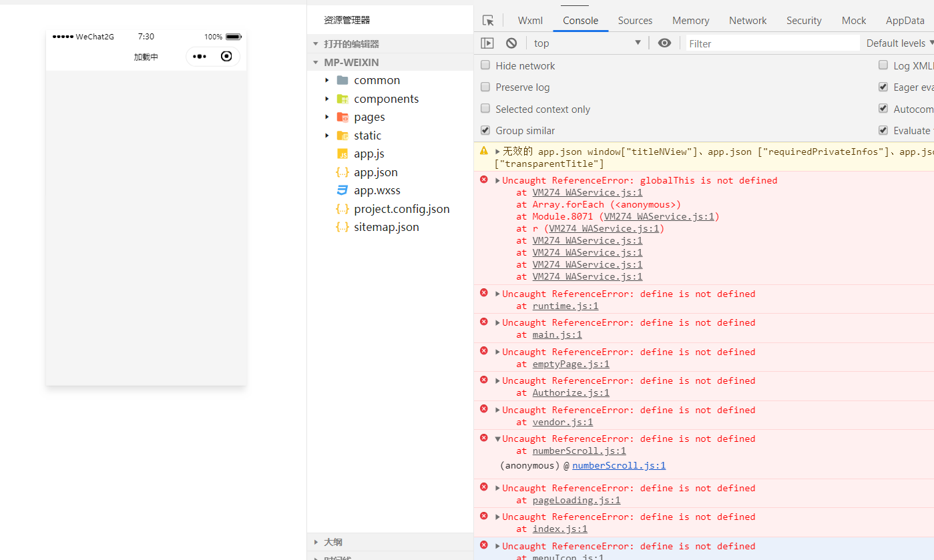
Task: Focus the console Filter input
Action: click(x=772, y=43)
